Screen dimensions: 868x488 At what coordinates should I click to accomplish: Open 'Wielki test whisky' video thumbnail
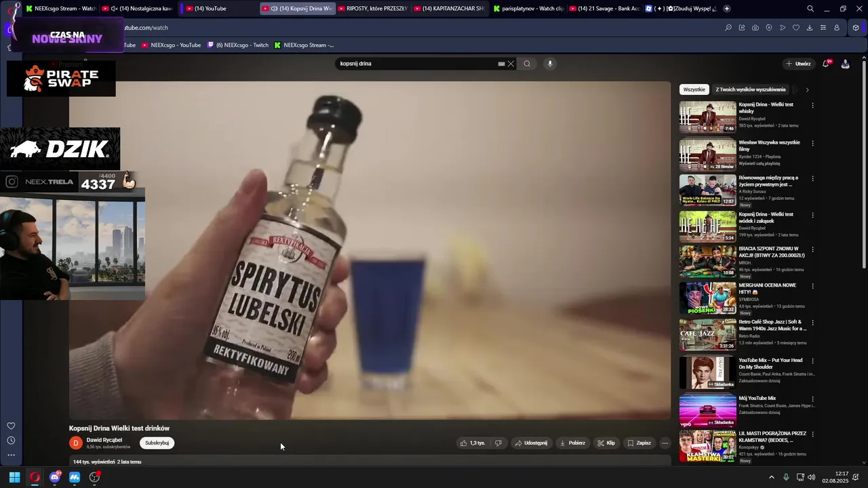(707, 117)
